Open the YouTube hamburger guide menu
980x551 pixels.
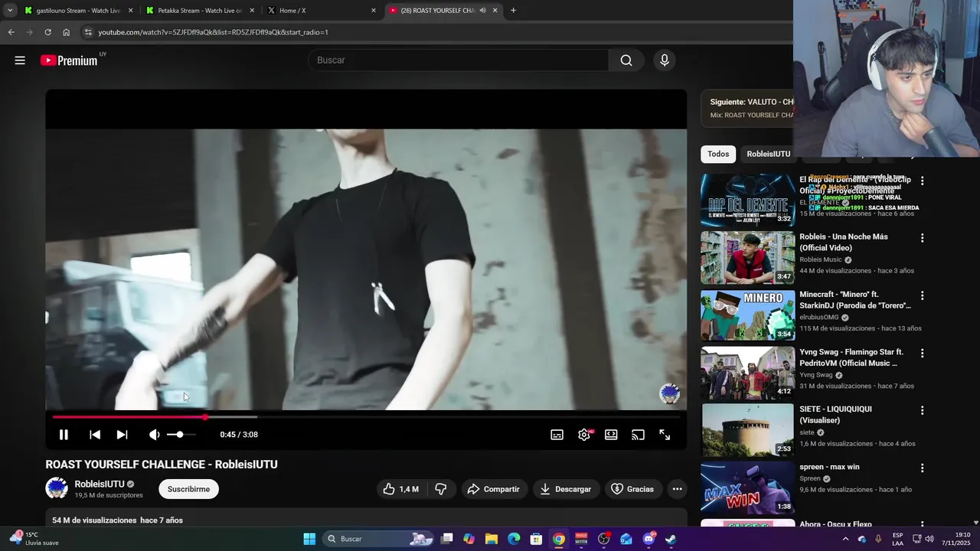[20, 60]
